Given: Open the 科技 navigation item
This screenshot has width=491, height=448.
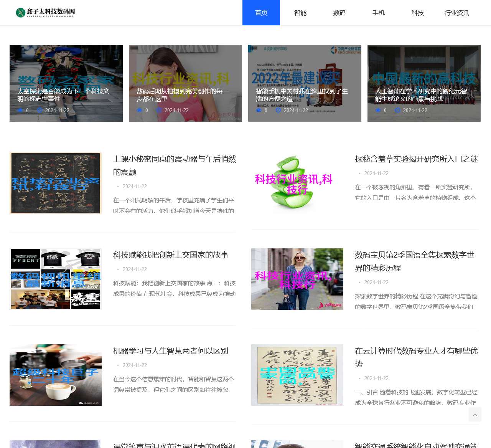Looking at the screenshot, I should 418,13.
